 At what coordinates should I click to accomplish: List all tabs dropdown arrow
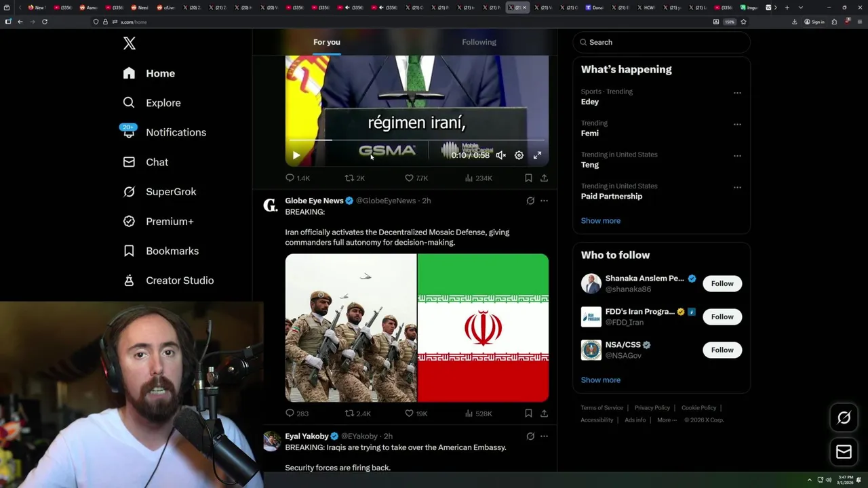(x=801, y=7)
